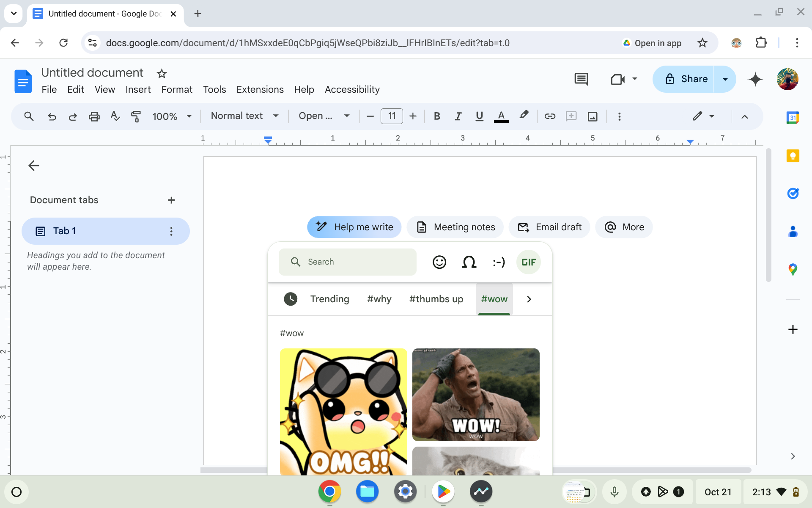Viewport: 812px width, 508px height.
Task: Select the text highlight color icon
Action: [523, 116]
